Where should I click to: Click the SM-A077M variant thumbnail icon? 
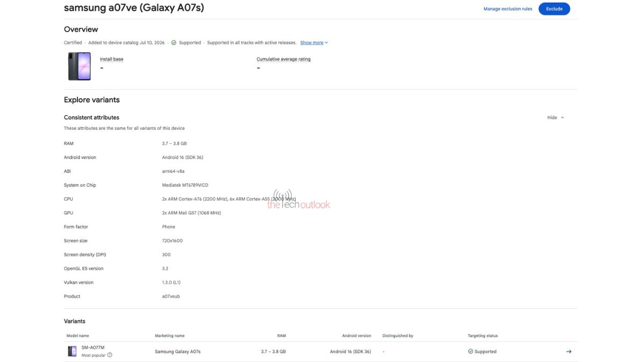click(72, 351)
